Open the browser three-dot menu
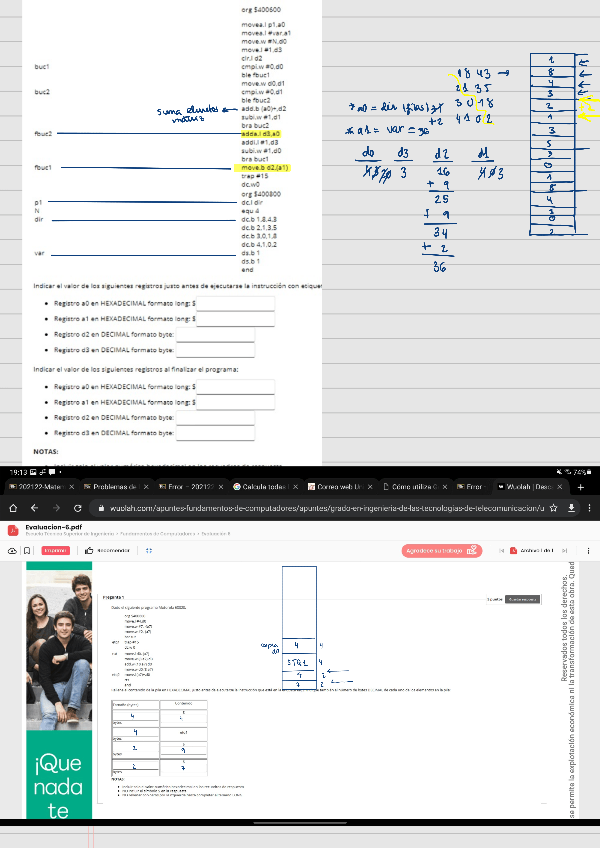The image size is (600, 848). click(589, 508)
